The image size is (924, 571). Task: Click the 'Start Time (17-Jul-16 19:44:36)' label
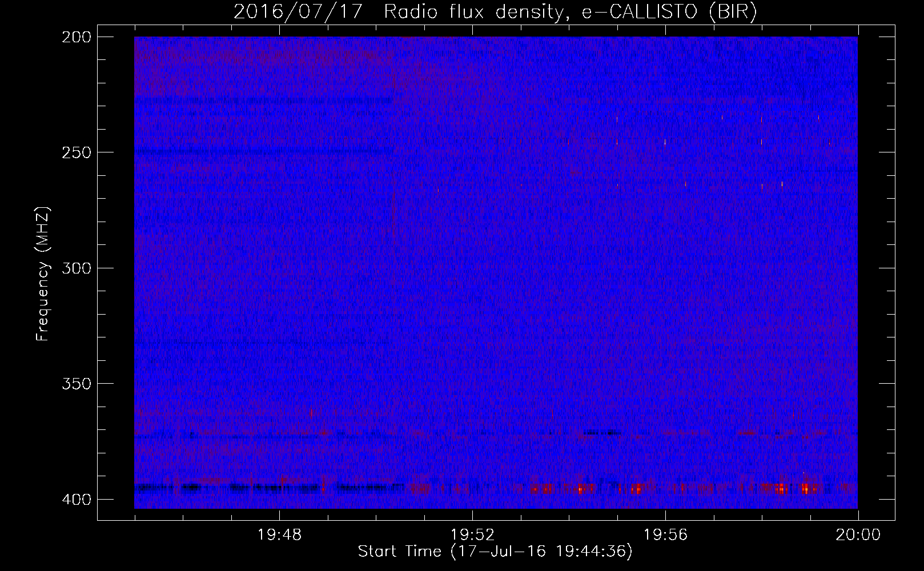495,552
